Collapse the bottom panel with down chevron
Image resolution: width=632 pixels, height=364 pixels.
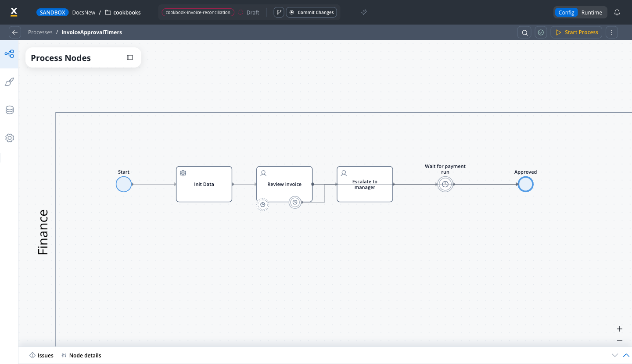tap(615, 355)
